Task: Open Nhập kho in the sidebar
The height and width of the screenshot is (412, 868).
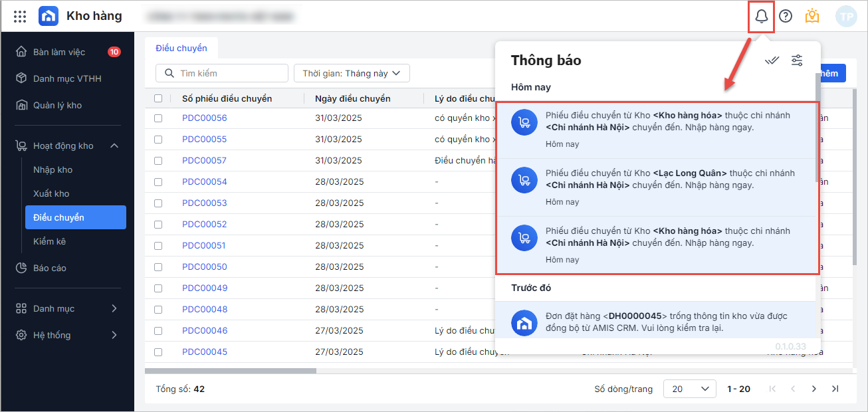Action: tap(53, 169)
